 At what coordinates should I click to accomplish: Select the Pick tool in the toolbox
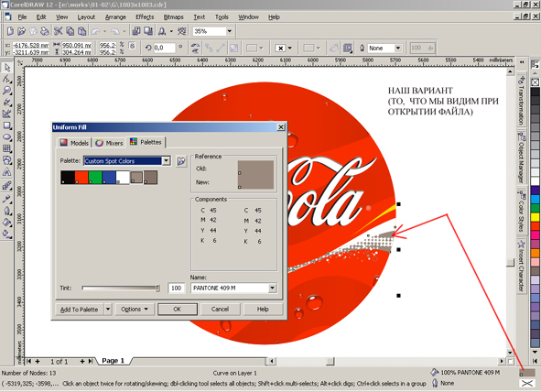7,67
